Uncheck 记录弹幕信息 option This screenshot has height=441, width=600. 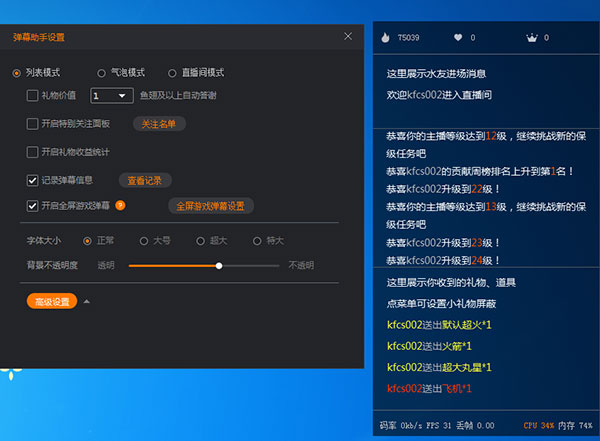pyautogui.click(x=32, y=181)
